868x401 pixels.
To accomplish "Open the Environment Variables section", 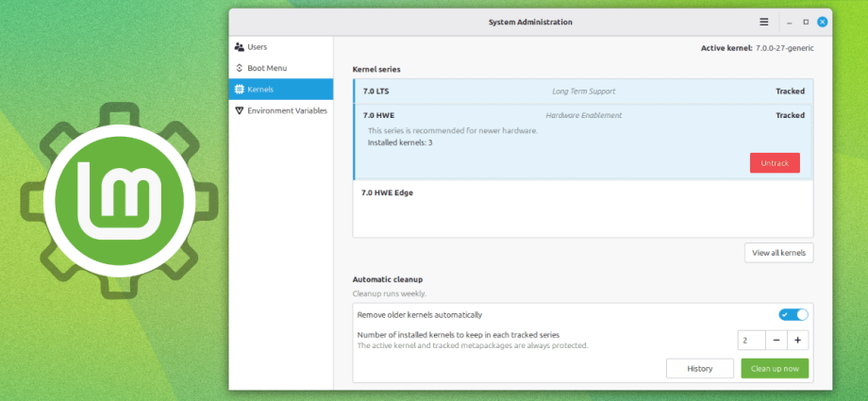I will [280, 110].
